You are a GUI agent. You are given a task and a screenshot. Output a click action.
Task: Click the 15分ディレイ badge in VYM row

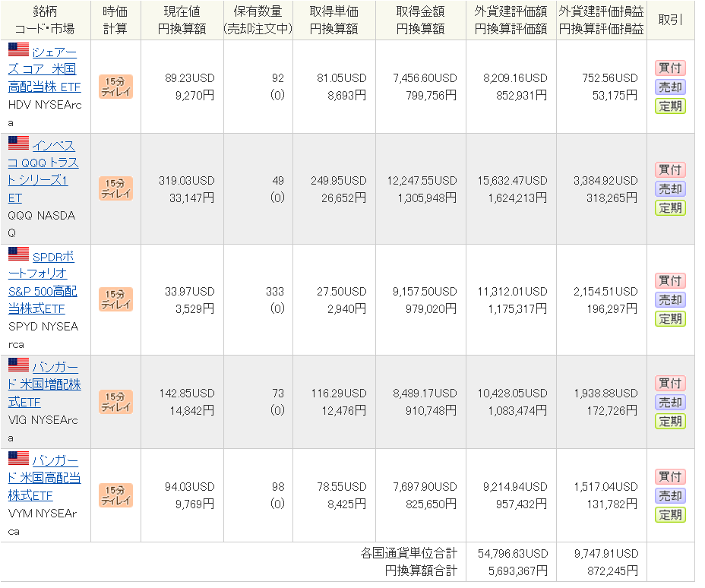tap(115, 495)
